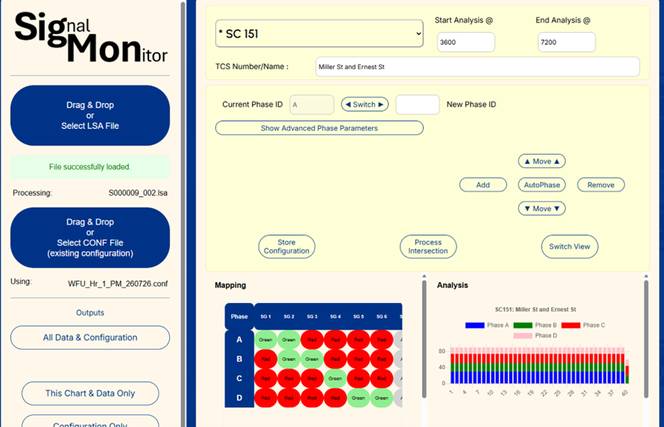Click the Start Analysis field with 3600
664x427 pixels.
[x=465, y=42]
